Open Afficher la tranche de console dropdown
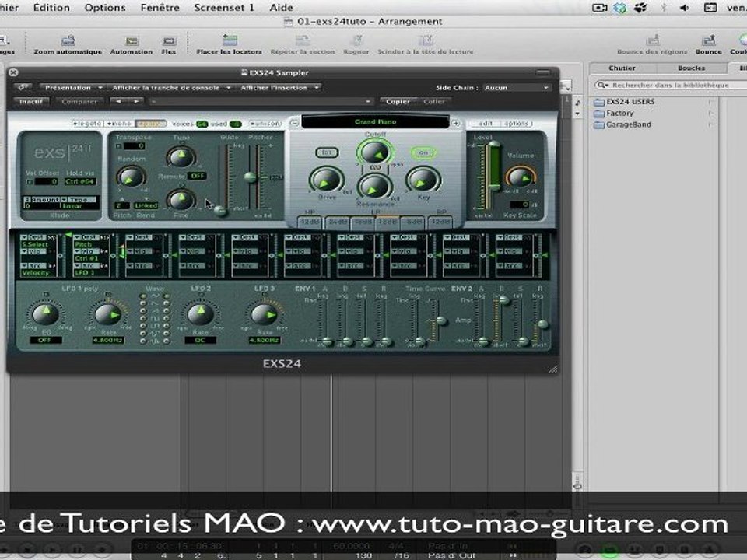 tap(170, 88)
